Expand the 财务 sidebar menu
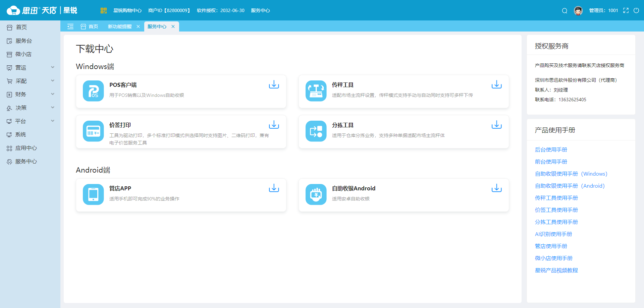 point(30,95)
